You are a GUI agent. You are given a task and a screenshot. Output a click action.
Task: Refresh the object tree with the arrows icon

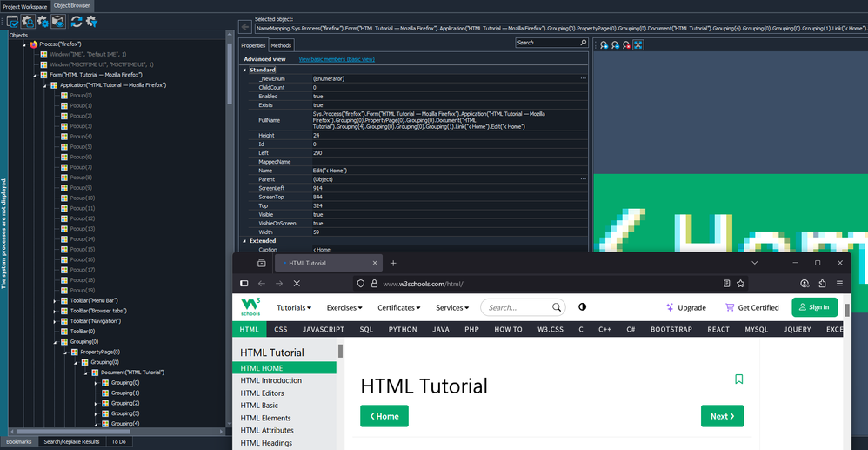(77, 22)
